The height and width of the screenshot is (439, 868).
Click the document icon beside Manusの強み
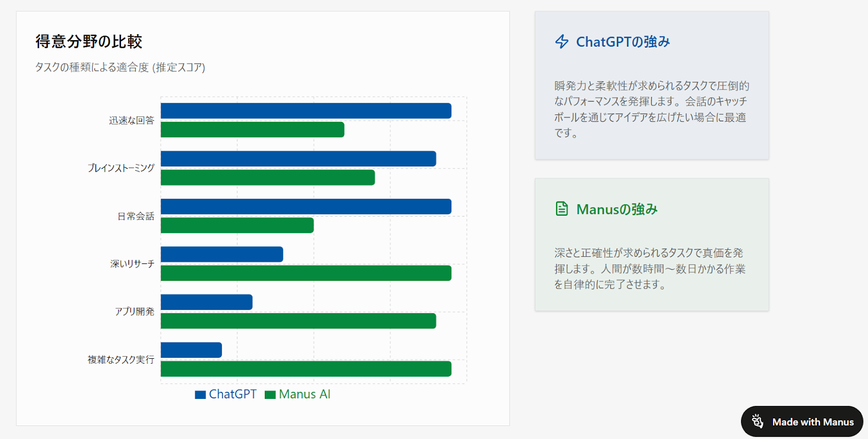click(562, 209)
